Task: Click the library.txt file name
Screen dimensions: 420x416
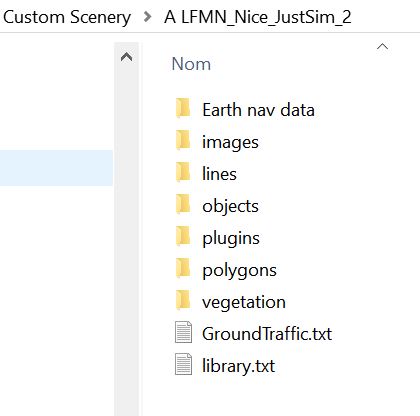Action: 238,366
